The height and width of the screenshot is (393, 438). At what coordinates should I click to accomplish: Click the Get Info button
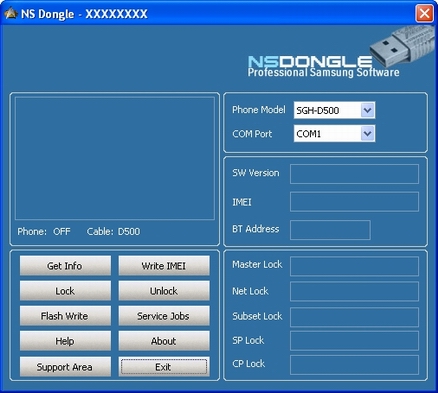pos(65,266)
